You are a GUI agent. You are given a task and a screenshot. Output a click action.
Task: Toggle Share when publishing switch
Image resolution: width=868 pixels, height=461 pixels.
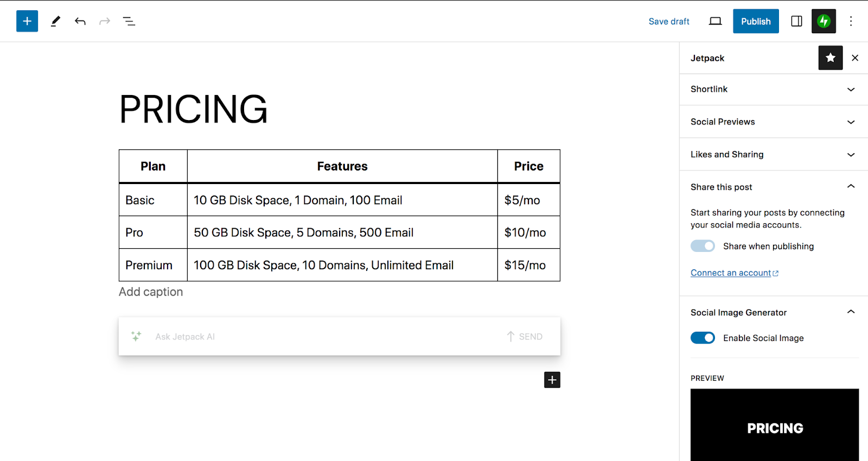tap(703, 246)
